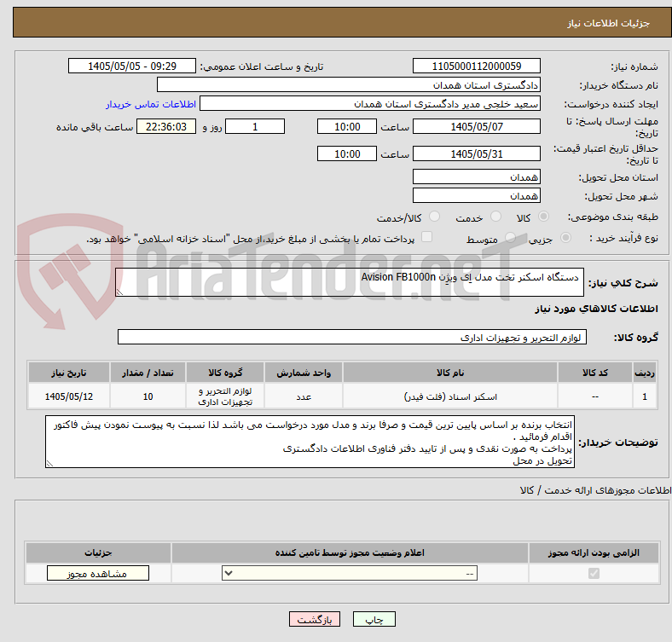The height and width of the screenshot is (642, 672).
Task: Toggle the mandatory permit checkbox
Action: click(x=594, y=574)
